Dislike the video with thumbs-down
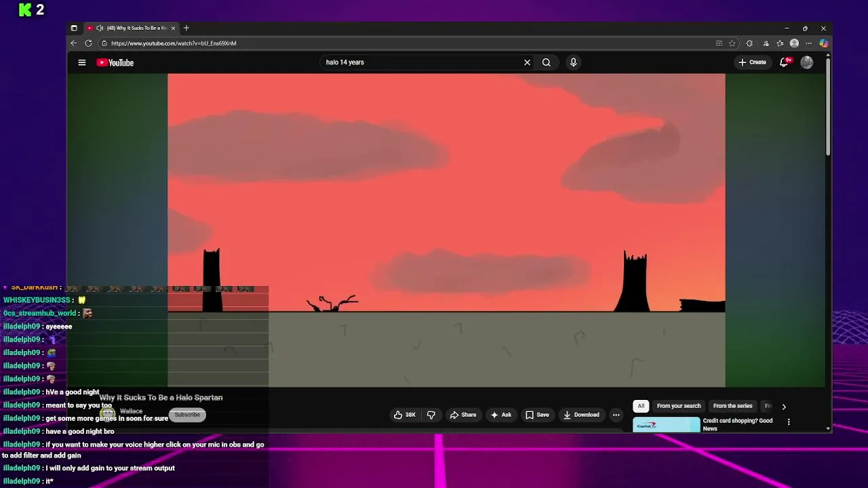Screen dimensions: 868x488 tap(431, 415)
